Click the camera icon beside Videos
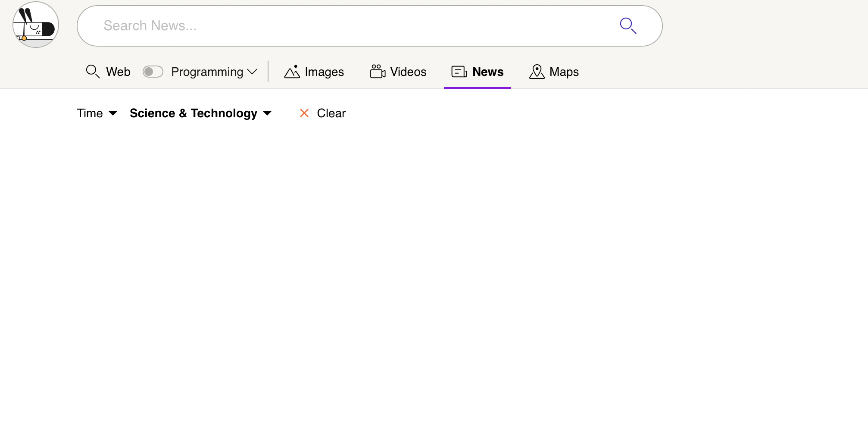The image size is (868, 445). click(378, 72)
